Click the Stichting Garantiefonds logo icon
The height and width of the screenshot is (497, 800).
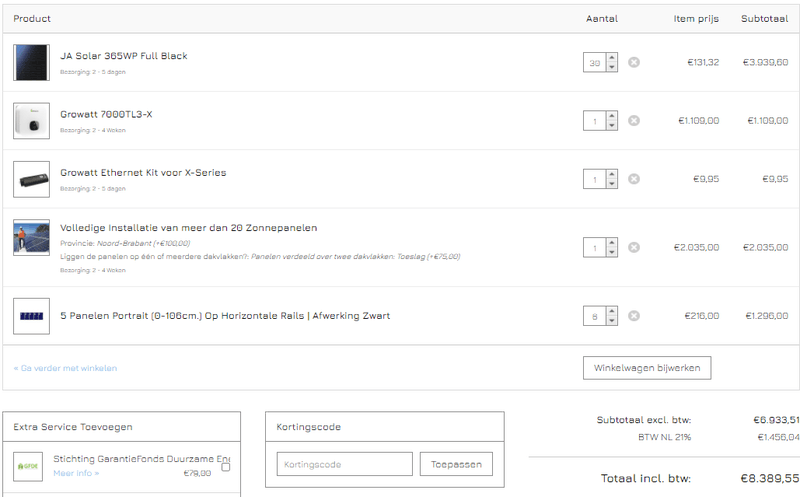point(28,466)
